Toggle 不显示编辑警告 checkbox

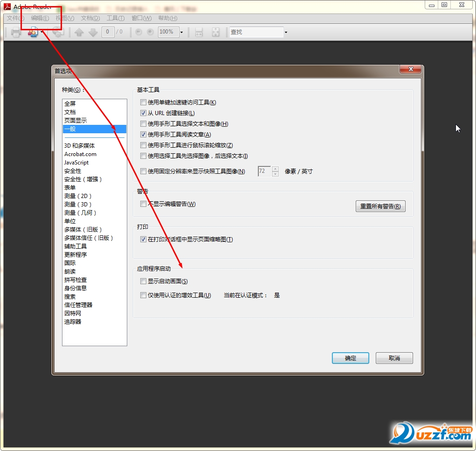coord(143,204)
